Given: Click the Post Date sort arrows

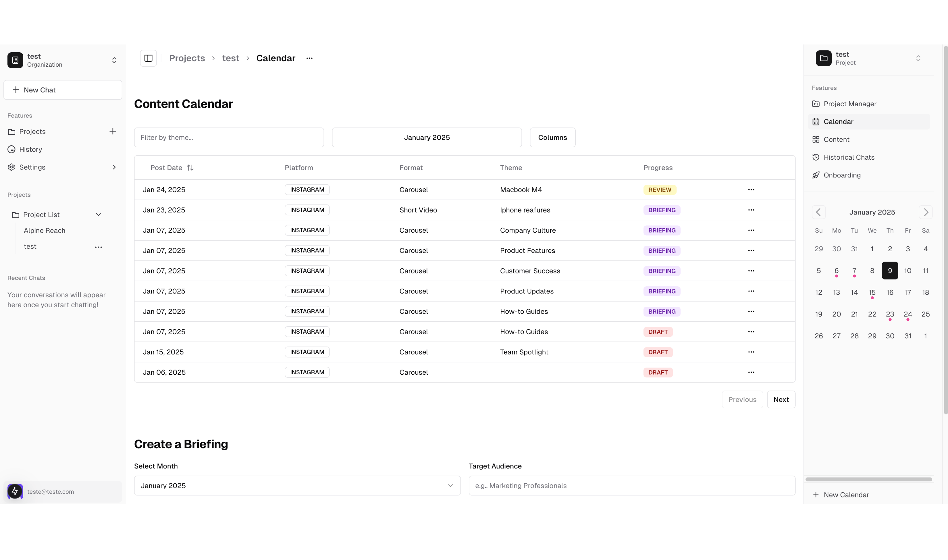Looking at the screenshot, I should point(190,167).
